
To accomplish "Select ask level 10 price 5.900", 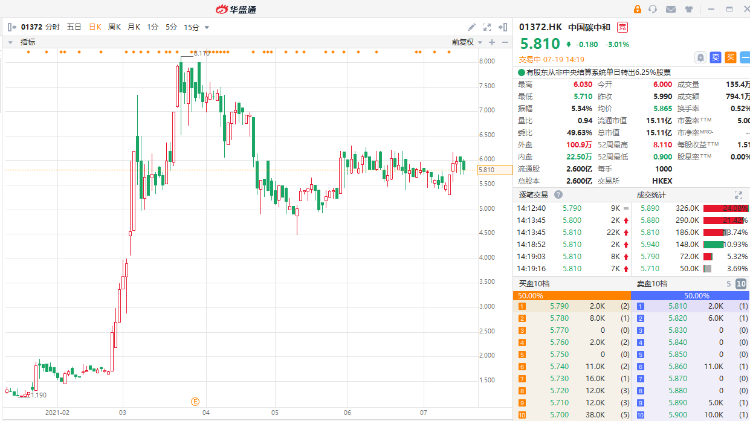I will (678, 415).
